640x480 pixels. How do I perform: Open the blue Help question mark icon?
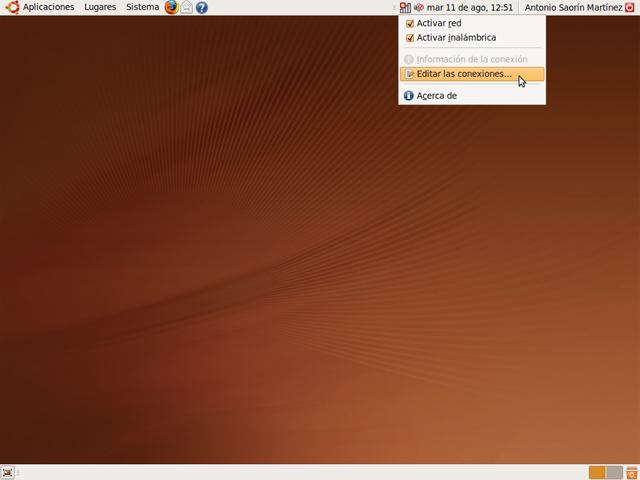pyautogui.click(x=202, y=7)
